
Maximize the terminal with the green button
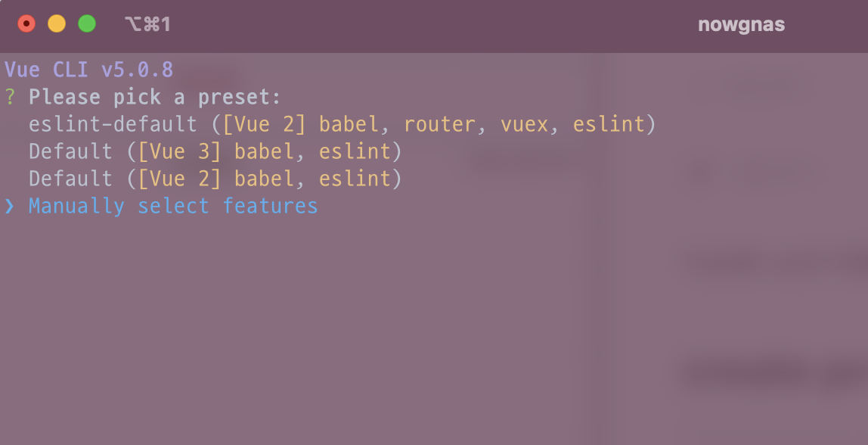point(87,24)
